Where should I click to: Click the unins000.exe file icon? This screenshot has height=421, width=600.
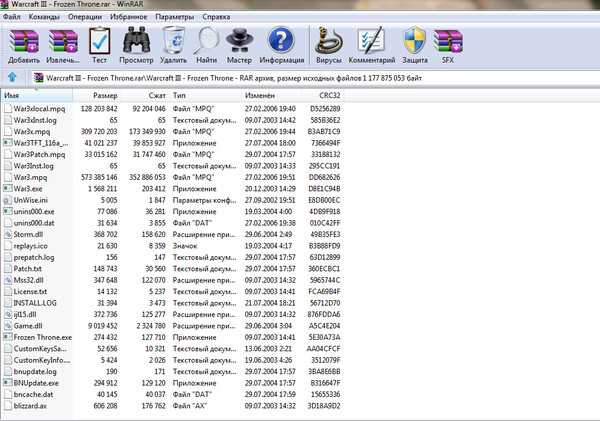[x=8, y=211]
